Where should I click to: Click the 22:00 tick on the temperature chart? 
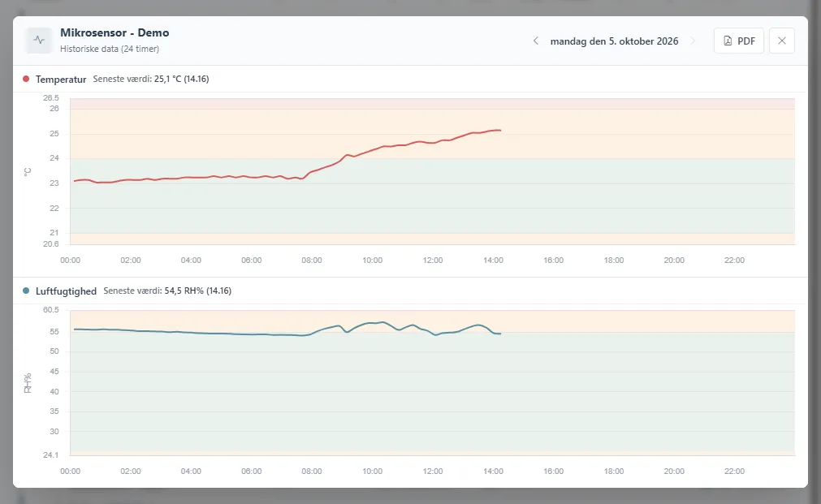(734, 260)
